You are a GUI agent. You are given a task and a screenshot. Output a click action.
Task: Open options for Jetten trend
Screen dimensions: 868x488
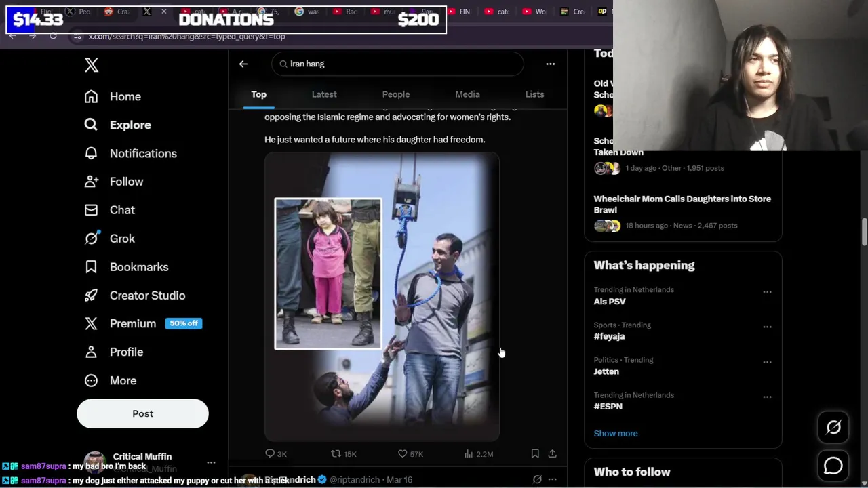767,362
